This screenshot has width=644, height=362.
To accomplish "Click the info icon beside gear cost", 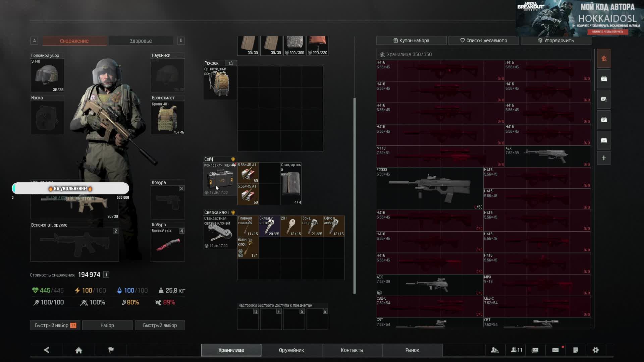I will [106, 275].
